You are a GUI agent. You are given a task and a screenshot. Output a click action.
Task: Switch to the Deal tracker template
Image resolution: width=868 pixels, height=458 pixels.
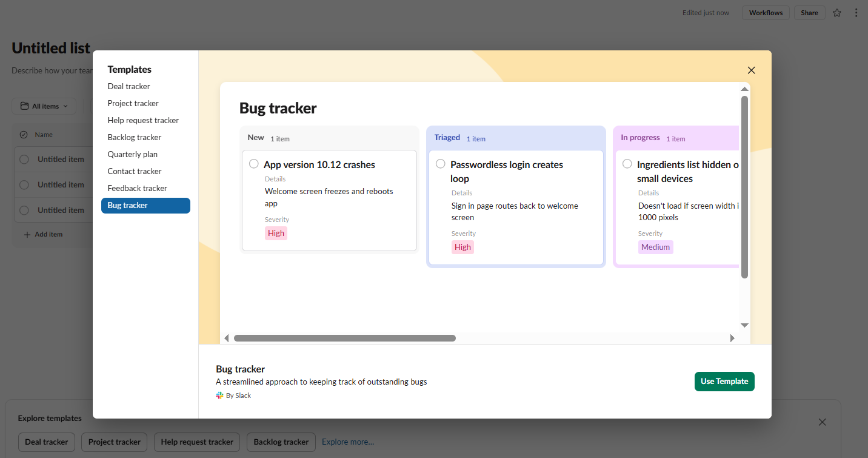(x=129, y=86)
